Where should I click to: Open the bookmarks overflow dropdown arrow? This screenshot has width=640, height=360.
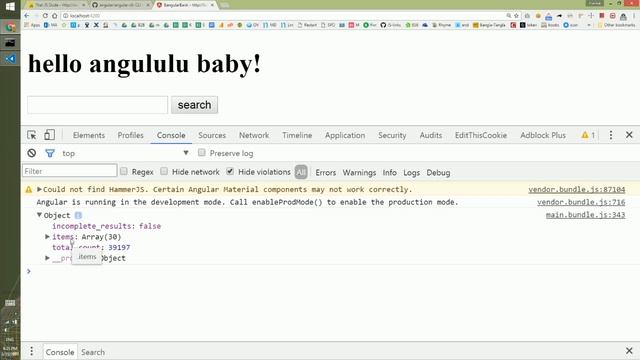coord(589,25)
